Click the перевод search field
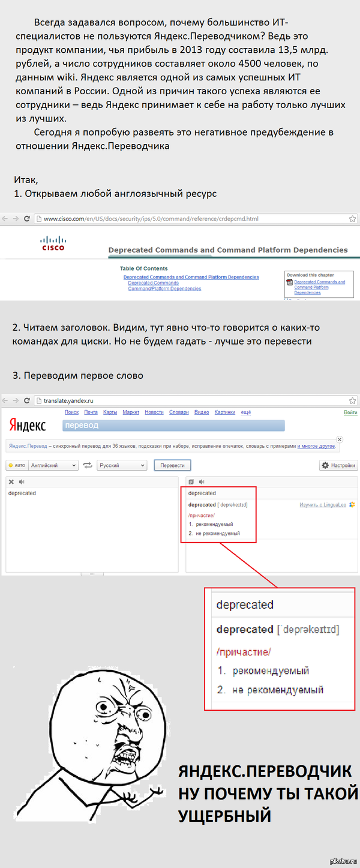This screenshot has width=360, height=868. coord(173,425)
